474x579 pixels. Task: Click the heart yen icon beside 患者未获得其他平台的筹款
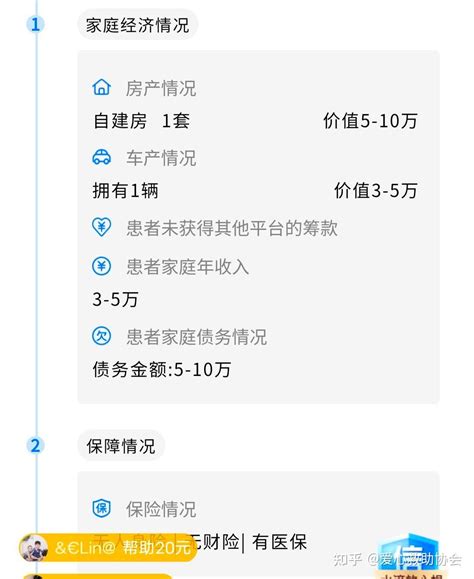click(x=102, y=227)
